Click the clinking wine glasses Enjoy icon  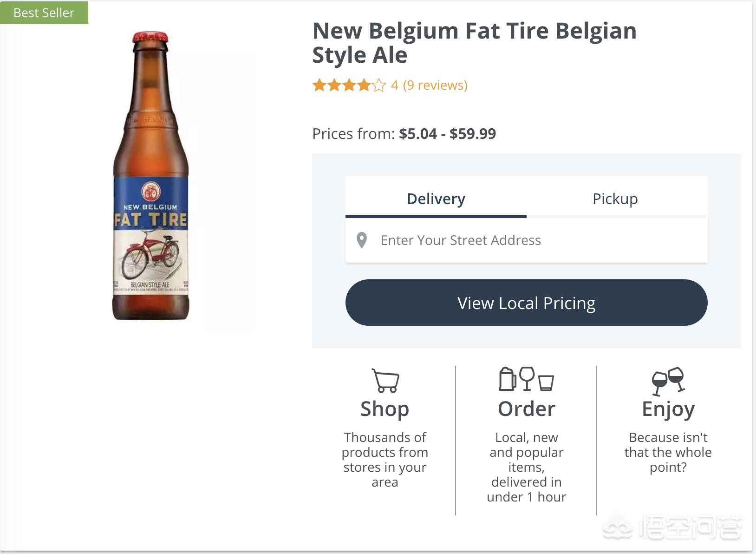[668, 381]
